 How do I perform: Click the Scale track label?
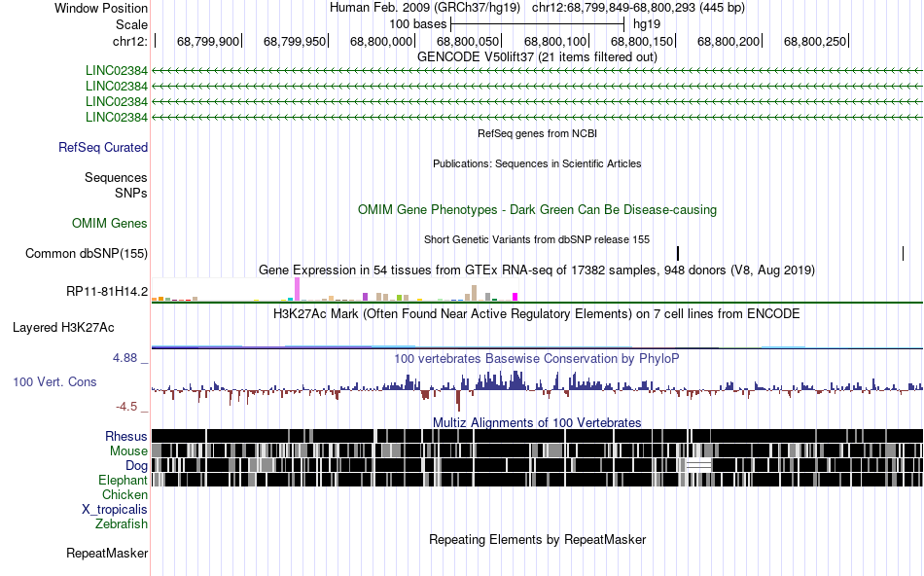click(131, 24)
